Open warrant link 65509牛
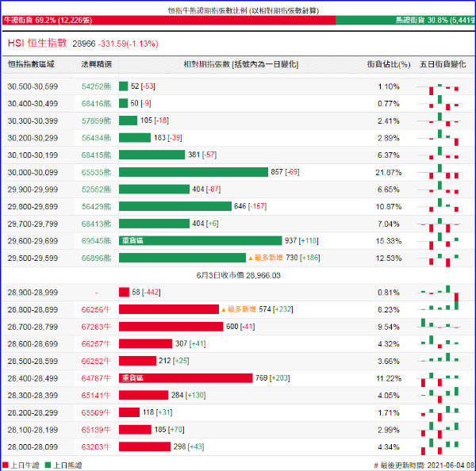This screenshot has height=471, width=476. point(96,413)
